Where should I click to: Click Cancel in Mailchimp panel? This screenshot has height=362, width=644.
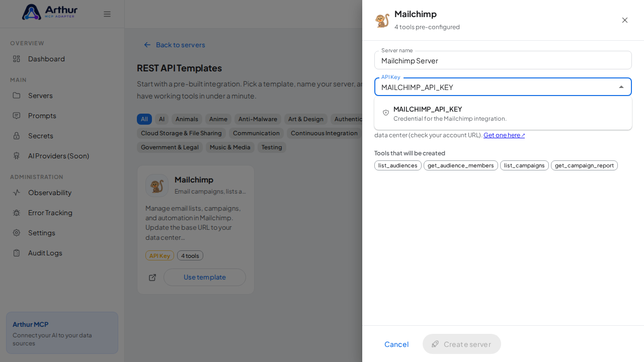396,344
